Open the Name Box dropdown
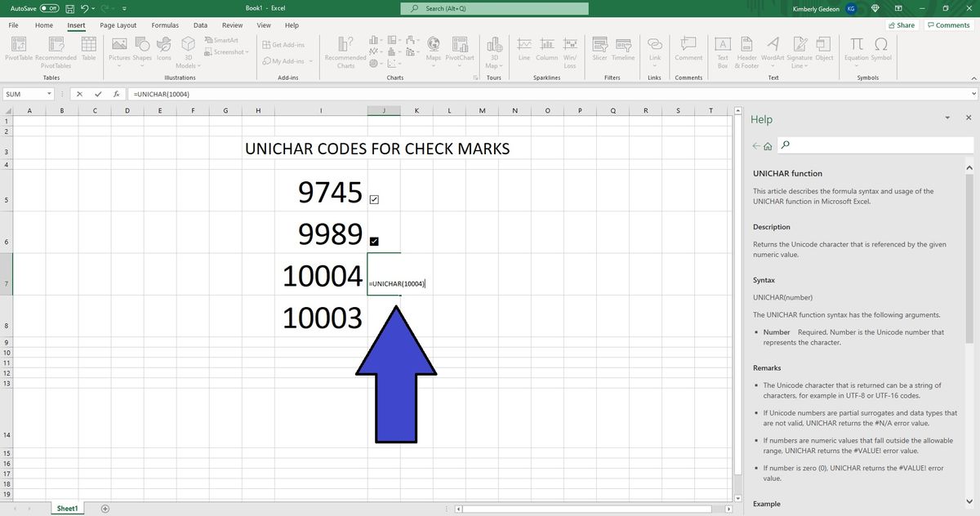 point(49,94)
